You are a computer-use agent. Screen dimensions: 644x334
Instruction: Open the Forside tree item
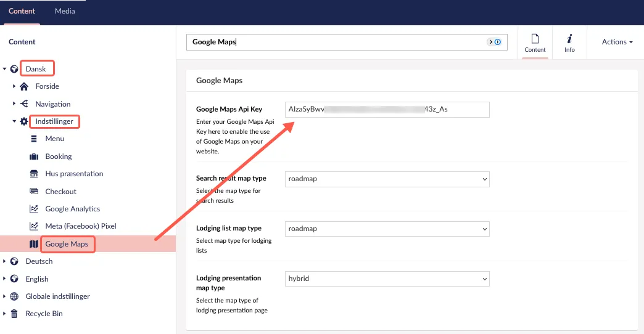[x=47, y=86]
